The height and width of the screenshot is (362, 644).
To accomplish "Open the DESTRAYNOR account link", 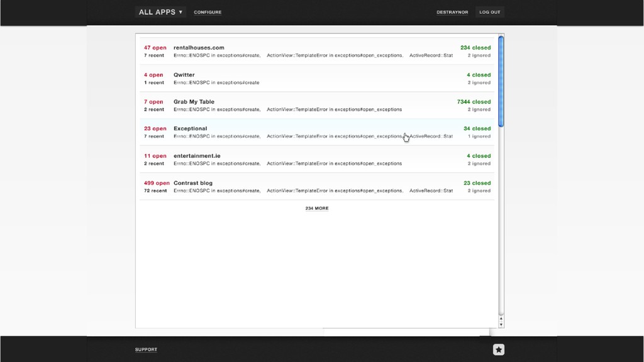I will [452, 13].
